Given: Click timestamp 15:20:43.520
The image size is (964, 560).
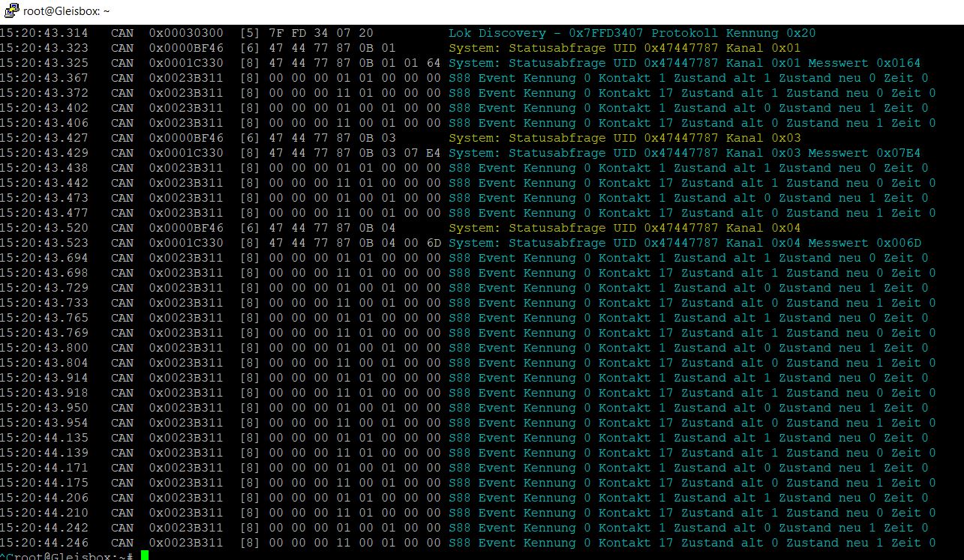Looking at the screenshot, I should [44, 228].
